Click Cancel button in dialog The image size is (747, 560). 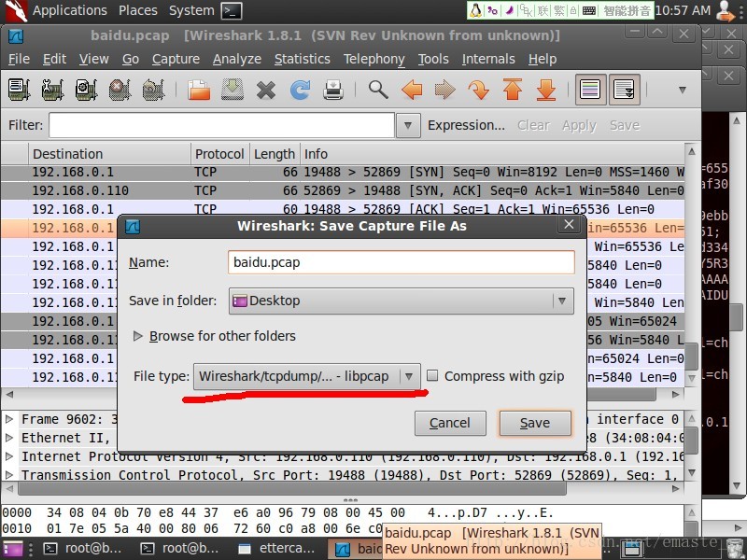(450, 423)
